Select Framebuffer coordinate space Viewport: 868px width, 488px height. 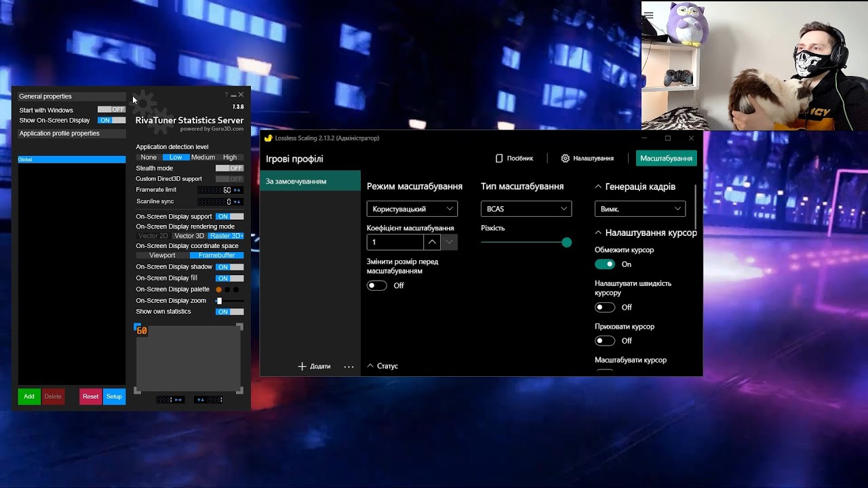pyautogui.click(x=217, y=256)
